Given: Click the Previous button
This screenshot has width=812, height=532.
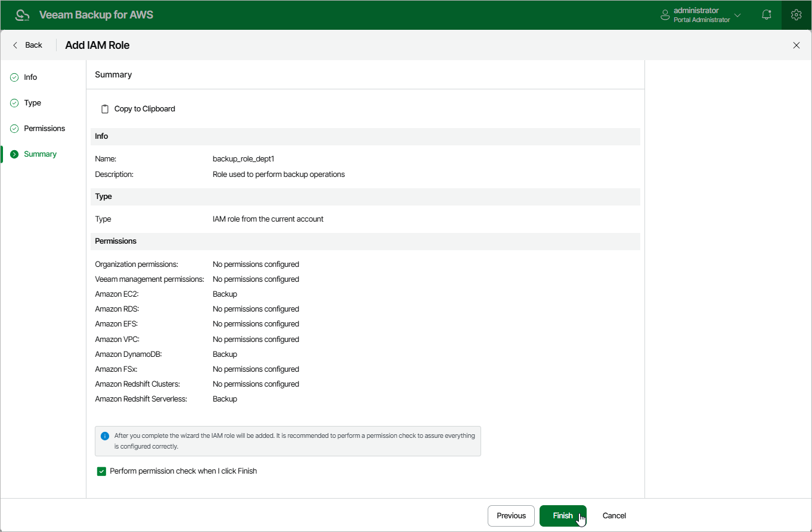Looking at the screenshot, I should (x=511, y=516).
